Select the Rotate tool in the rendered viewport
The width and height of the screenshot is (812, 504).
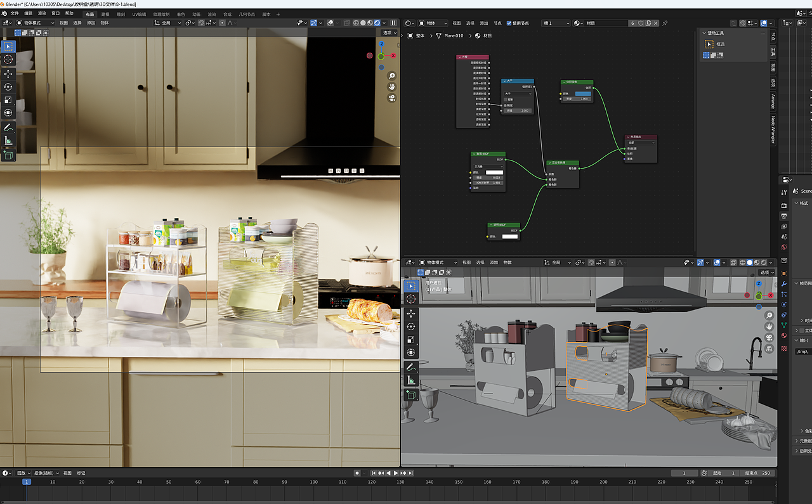pos(8,87)
